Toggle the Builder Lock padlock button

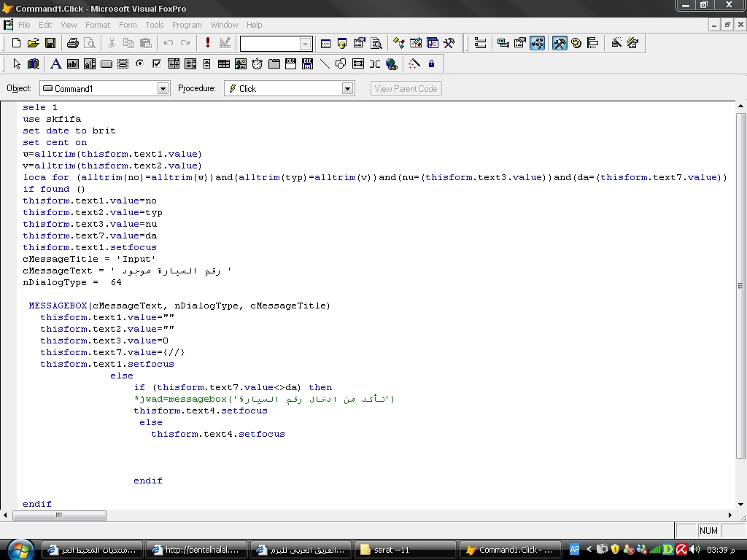click(432, 64)
